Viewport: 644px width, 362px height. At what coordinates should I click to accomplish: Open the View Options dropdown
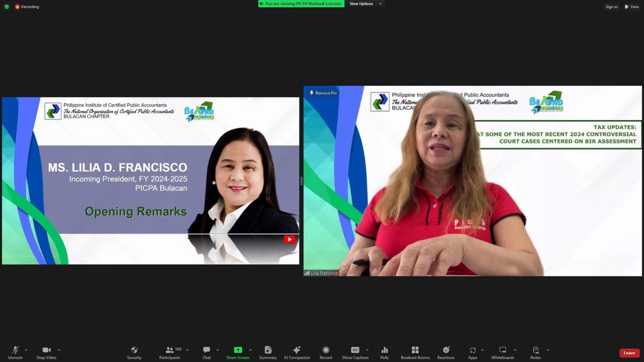(365, 4)
